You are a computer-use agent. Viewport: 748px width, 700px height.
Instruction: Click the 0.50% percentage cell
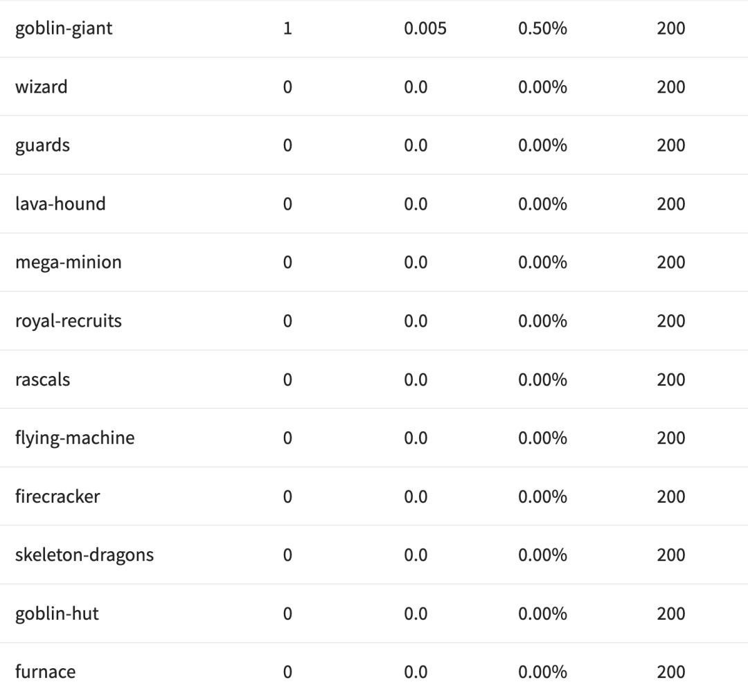[542, 28]
